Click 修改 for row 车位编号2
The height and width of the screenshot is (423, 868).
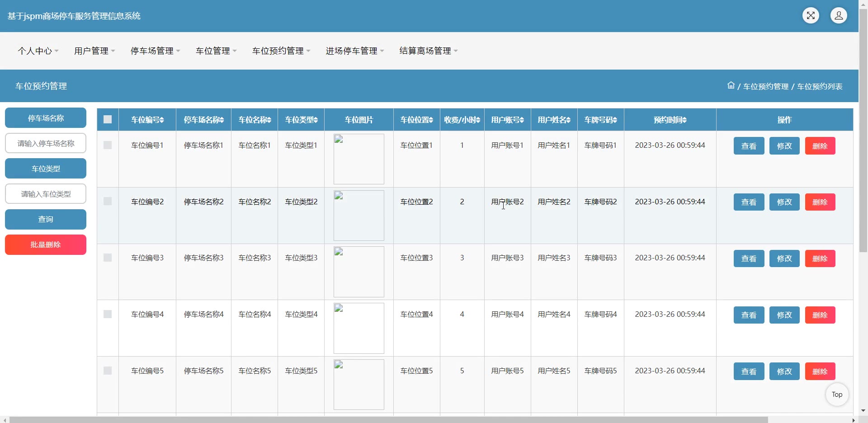[x=784, y=202]
